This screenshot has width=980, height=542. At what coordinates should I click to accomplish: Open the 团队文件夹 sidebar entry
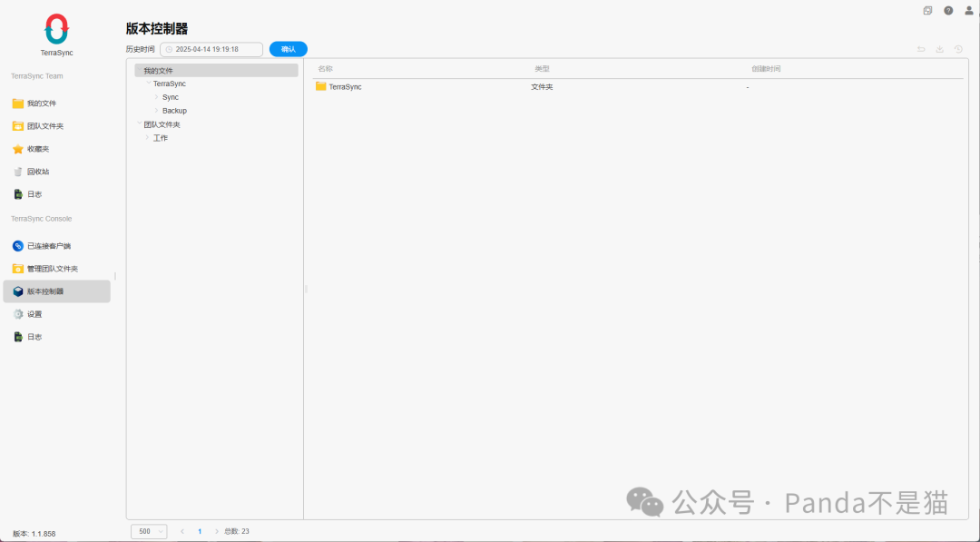53,125
